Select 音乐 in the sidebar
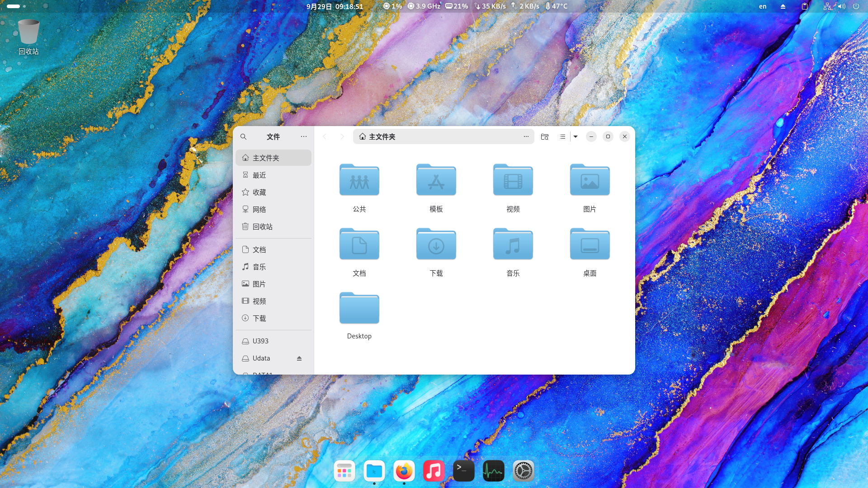 [x=274, y=267]
